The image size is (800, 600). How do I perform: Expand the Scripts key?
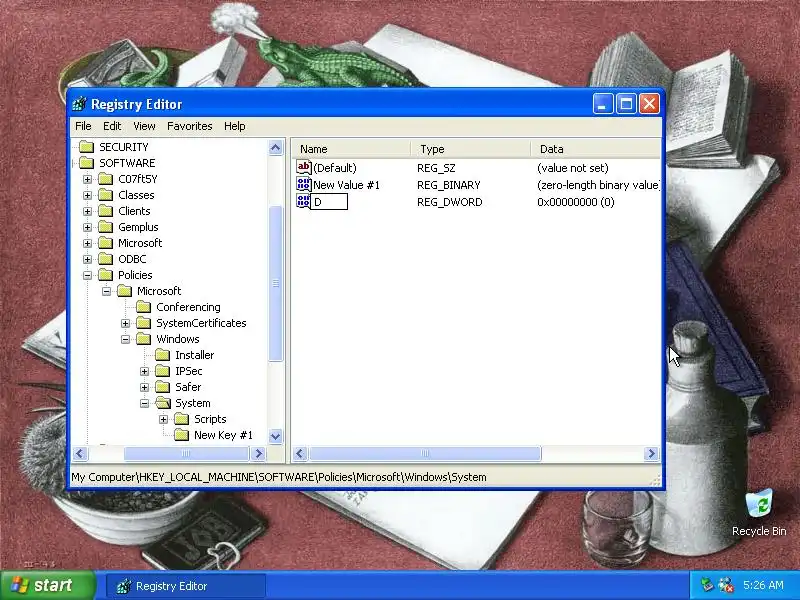click(163, 419)
